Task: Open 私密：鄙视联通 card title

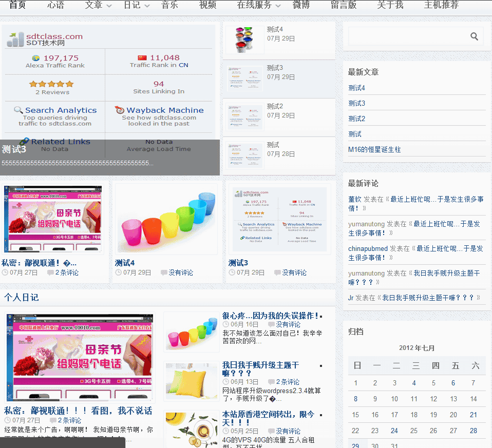Action: point(39,263)
